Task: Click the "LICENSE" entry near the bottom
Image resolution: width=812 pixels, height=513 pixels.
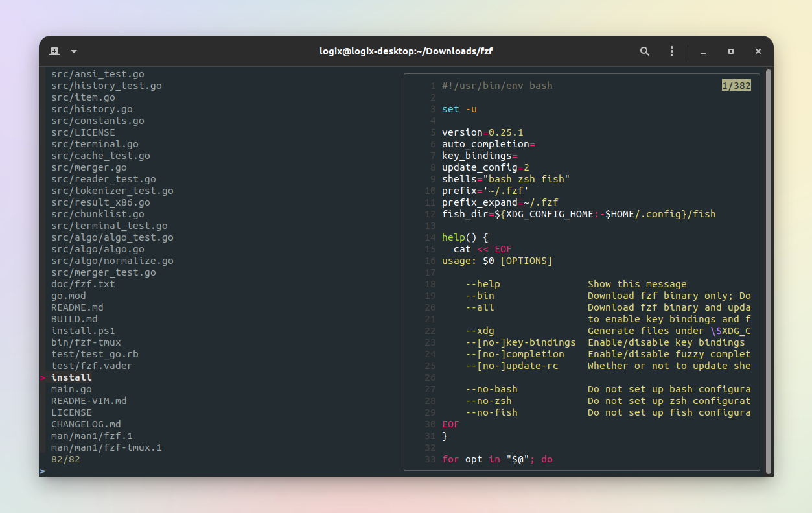Action: [x=71, y=412]
